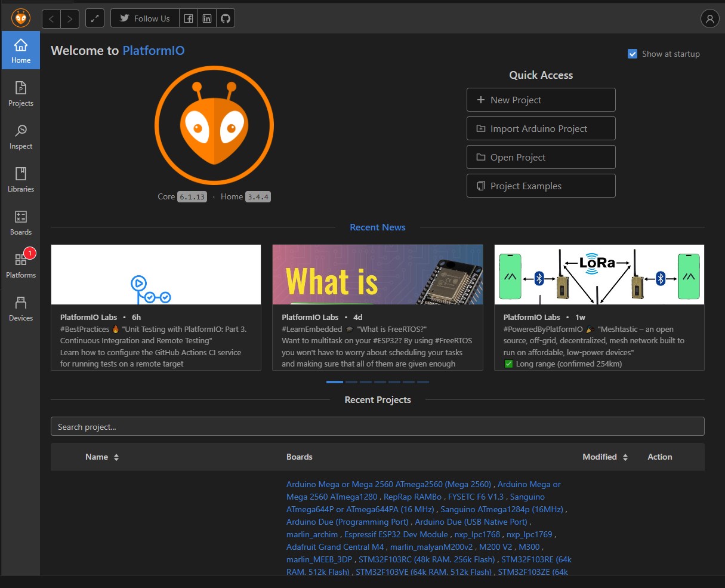
Task: Click the large PlatformIO alien logo
Action: click(214, 125)
